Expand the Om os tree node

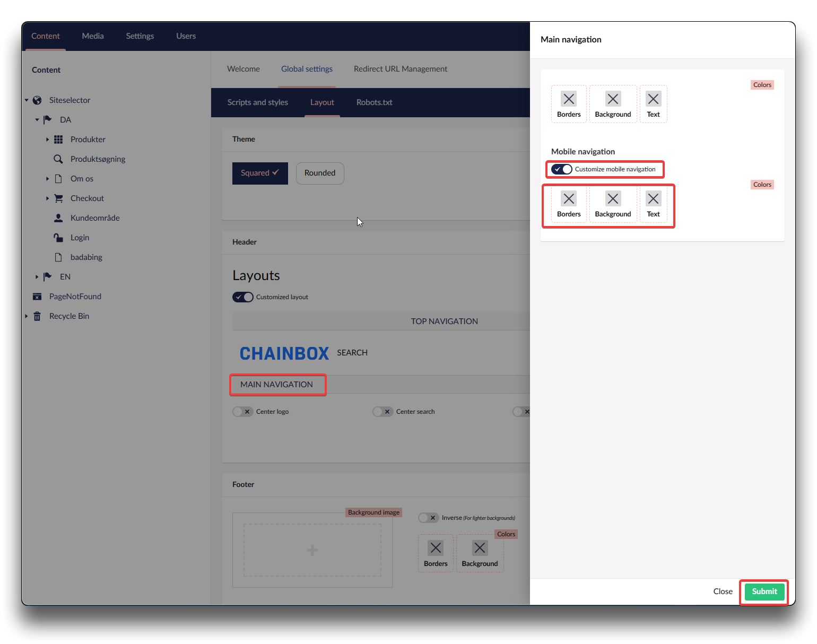(47, 179)
